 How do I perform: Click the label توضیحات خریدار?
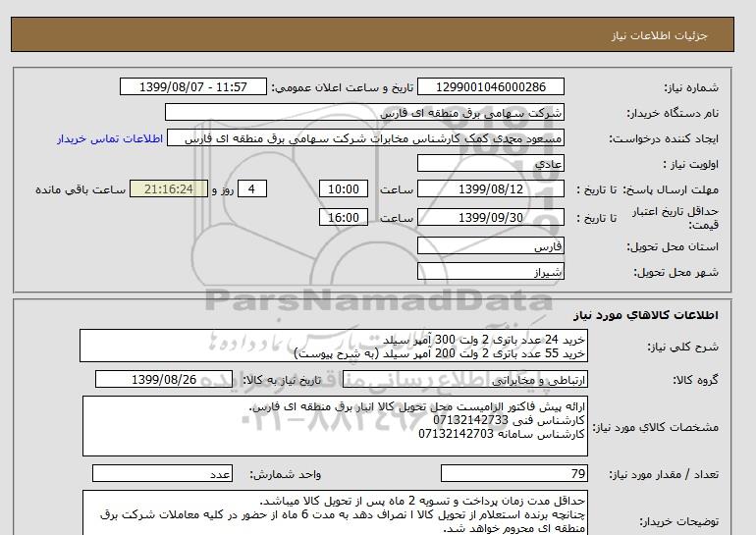(x=678, y=521)
